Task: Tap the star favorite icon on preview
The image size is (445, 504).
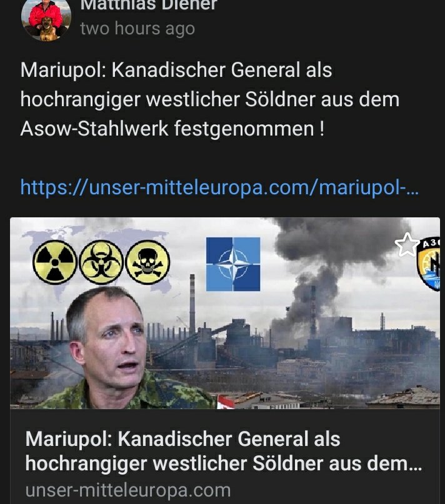Action: [x=407, y=245]
